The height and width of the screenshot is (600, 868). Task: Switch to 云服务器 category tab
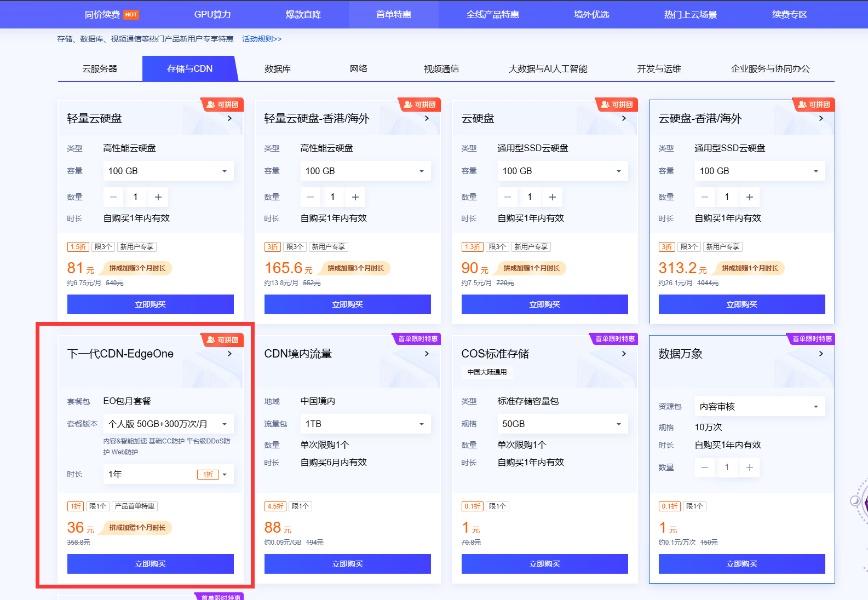coord(100,69)
